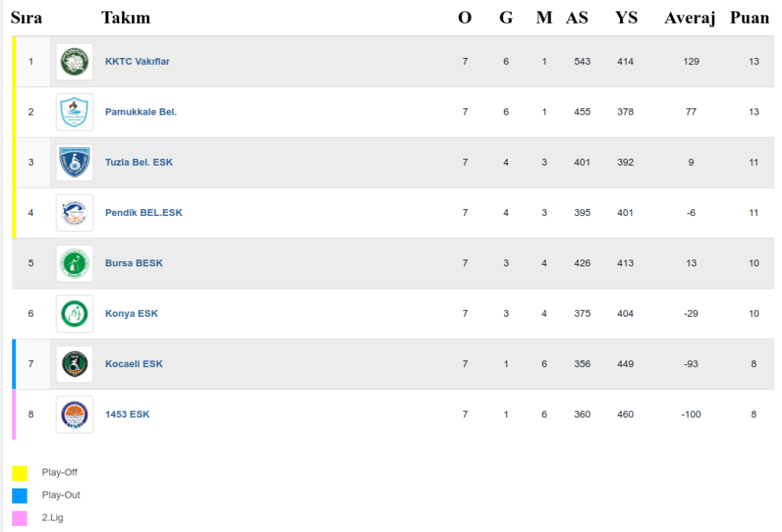This screenshot has height=532, width=782.
Task: Click the pink 2.Lig legend swatch
Action: click(20, 518)
